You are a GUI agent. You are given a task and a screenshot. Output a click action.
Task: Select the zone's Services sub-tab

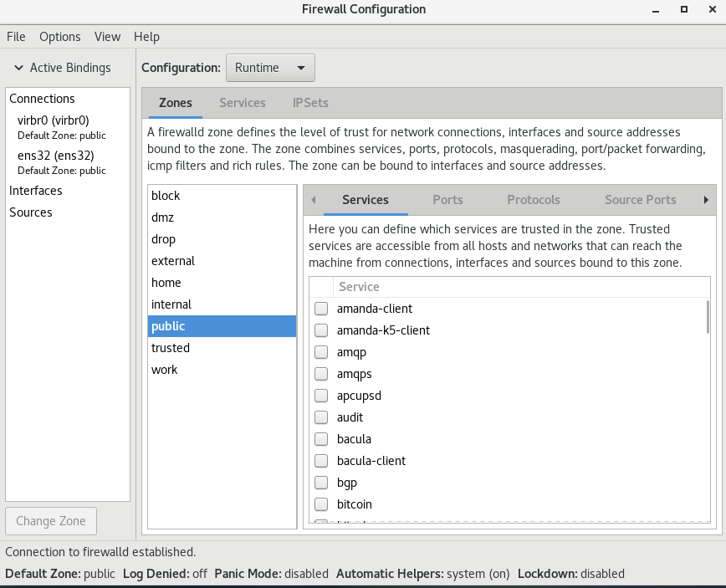[366, 200]
